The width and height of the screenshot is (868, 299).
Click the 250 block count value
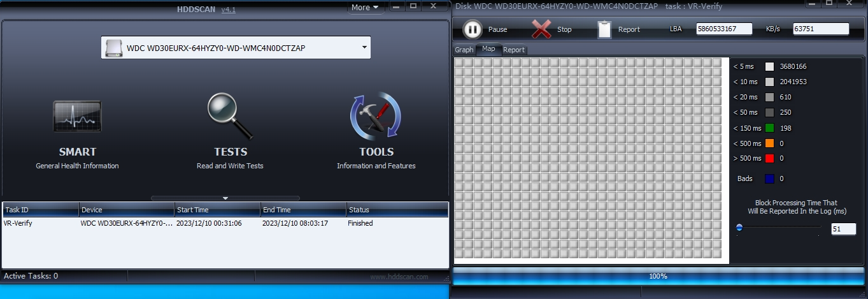tap(785, 112)
